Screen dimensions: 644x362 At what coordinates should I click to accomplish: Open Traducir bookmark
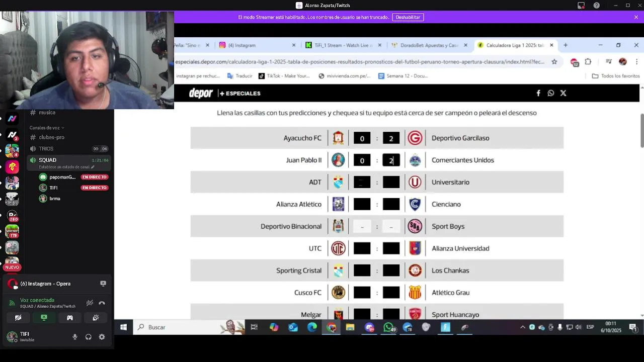[x=240, y=76]
